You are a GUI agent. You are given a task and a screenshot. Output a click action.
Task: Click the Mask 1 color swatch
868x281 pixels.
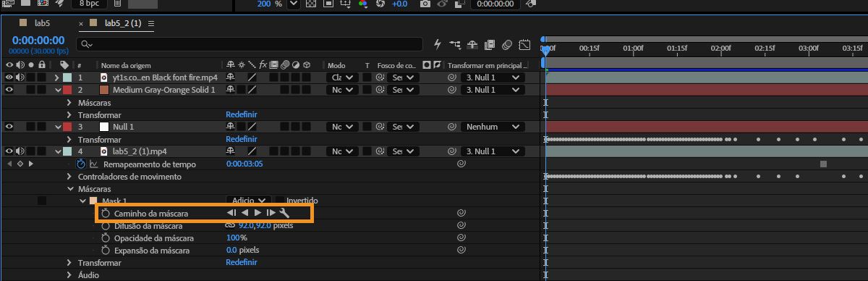(93, 201)
